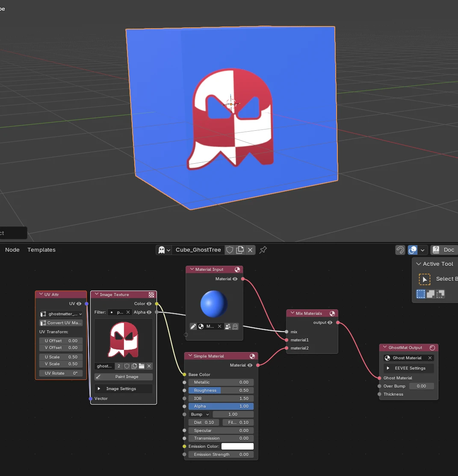Open the Templates menu
The height and width of the screenshot is (476, 458).
[x=41, y=250]
